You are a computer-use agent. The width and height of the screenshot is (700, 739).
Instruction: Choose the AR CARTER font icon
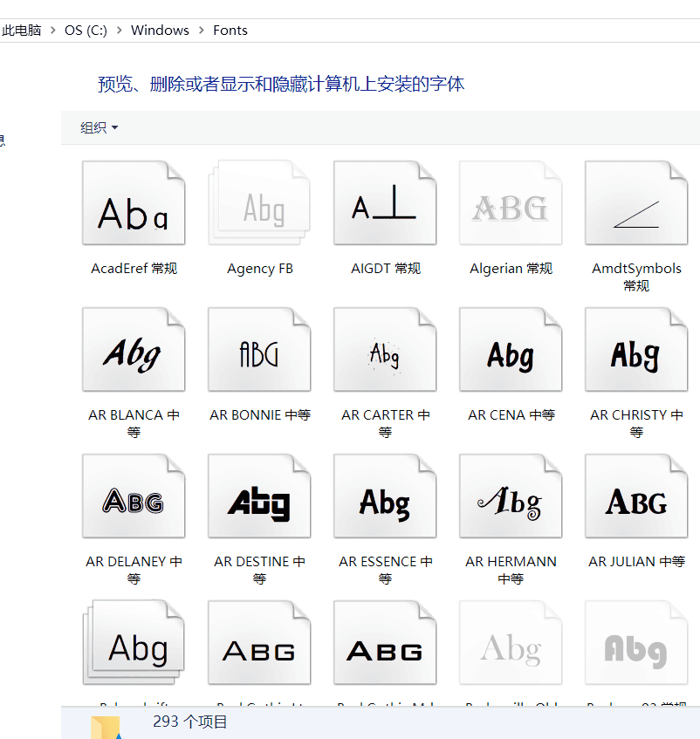[x=385, y=350]
